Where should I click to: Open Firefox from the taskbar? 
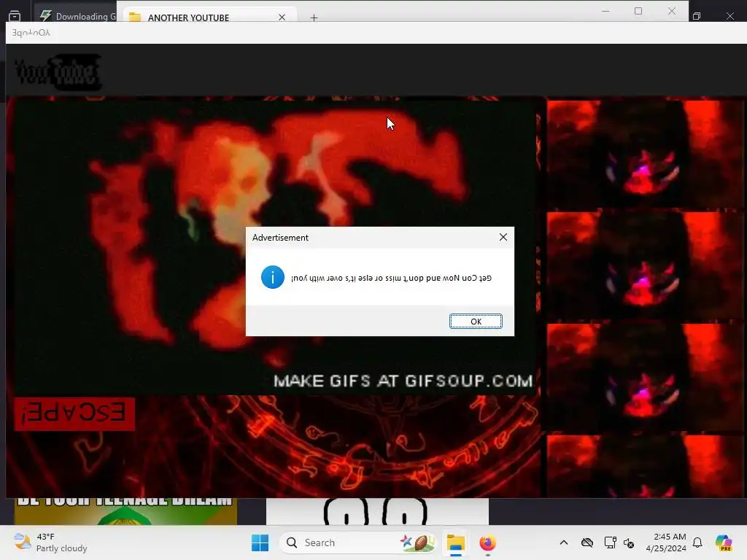487,542
